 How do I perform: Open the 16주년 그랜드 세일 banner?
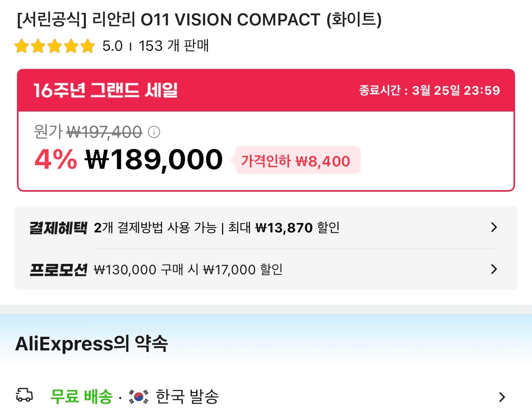tap(106, 90)
